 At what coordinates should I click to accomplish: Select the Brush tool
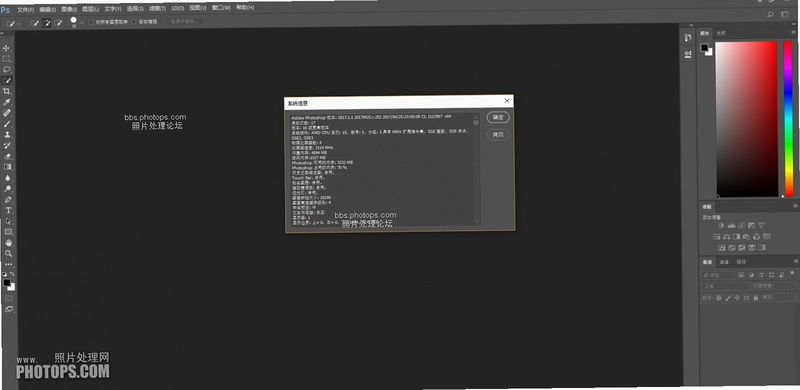7,124
